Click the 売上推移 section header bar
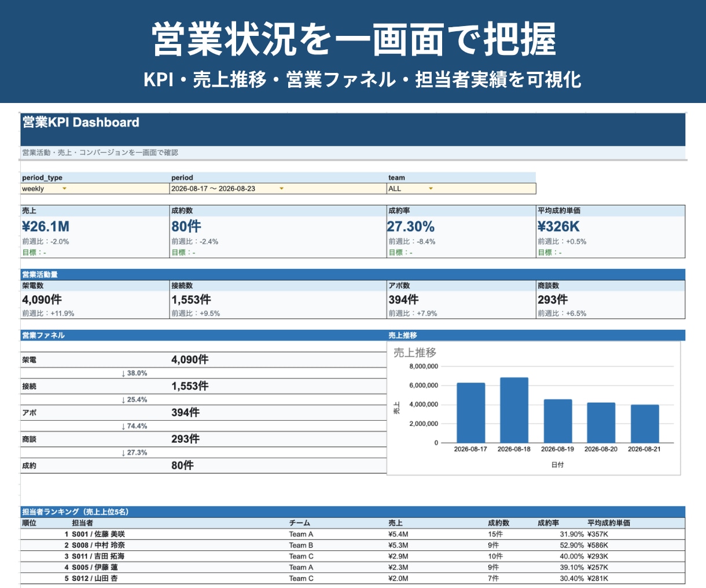The height and width of the screenshot is (588, 706). pos(536,335)
